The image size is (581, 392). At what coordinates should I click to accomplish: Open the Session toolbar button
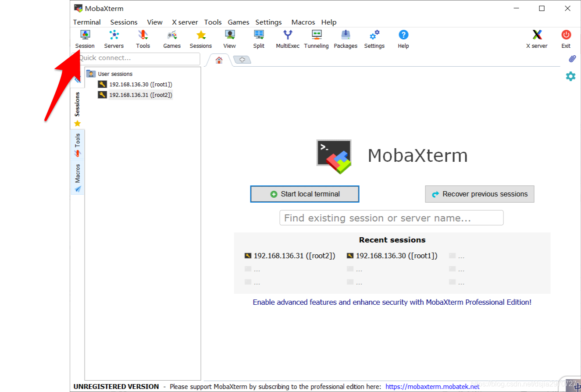tap(85, 39)
